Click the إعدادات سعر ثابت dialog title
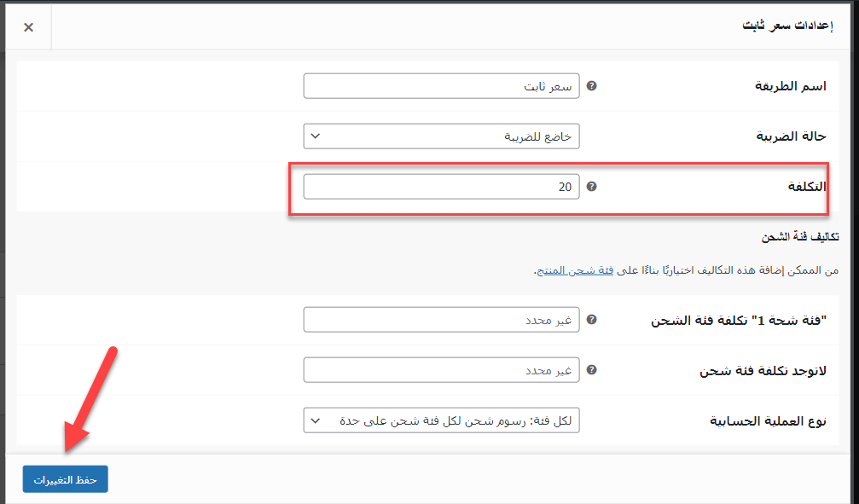This screenshot has height=504, width=859. (x=788, y=26)
